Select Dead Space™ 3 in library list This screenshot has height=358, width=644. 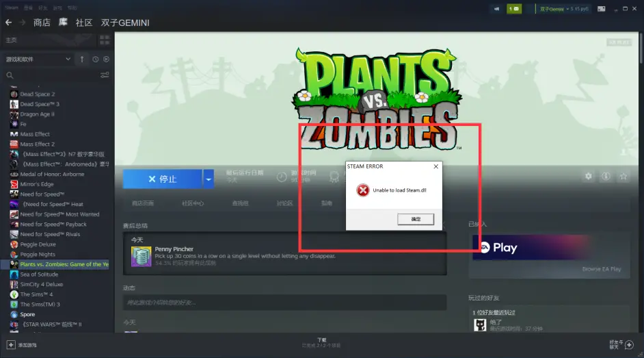(40, 104)
